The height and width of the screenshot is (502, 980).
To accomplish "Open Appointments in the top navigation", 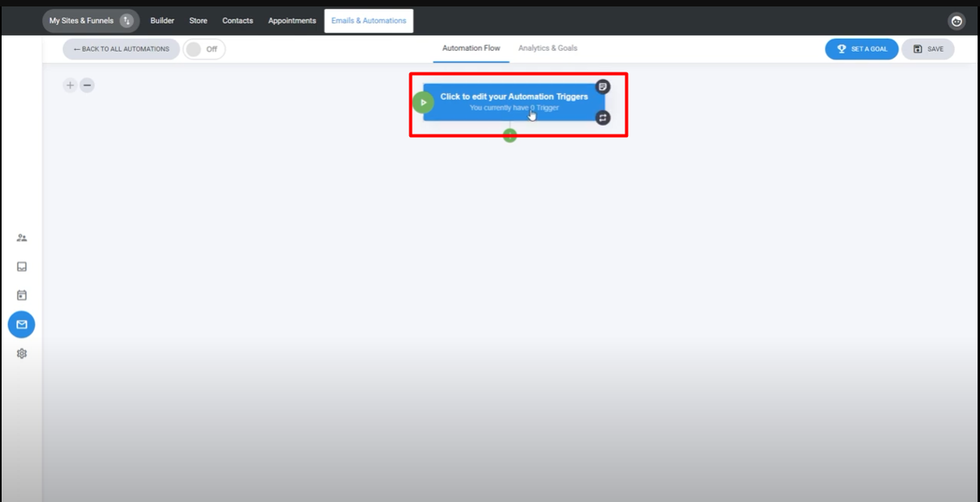I will tap(292, 21).
